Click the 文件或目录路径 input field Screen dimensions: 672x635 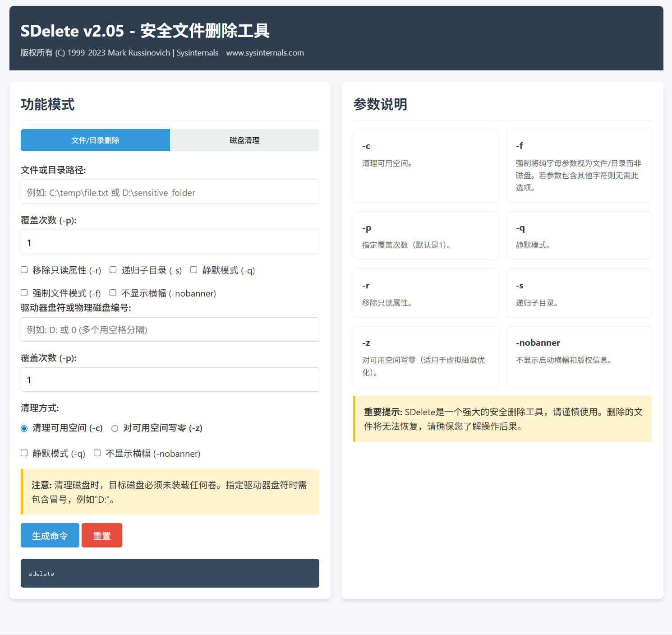pos(170,192)
